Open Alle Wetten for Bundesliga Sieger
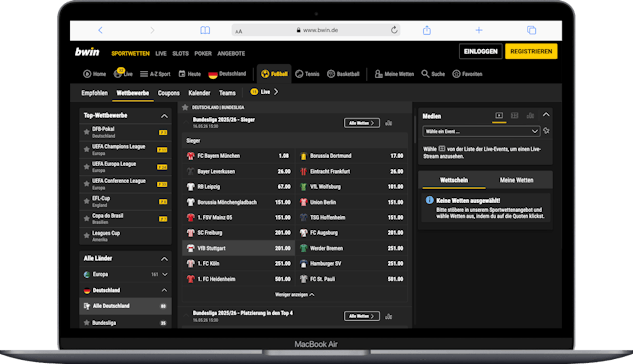Viewport: 633px width, 364px height. tap(361, 123)
